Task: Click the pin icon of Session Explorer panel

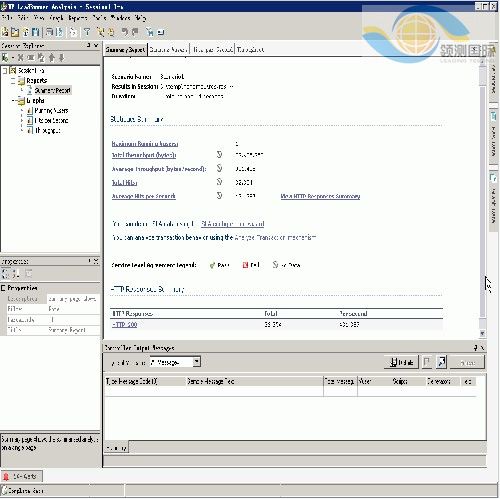Action: tap(88, 45)
